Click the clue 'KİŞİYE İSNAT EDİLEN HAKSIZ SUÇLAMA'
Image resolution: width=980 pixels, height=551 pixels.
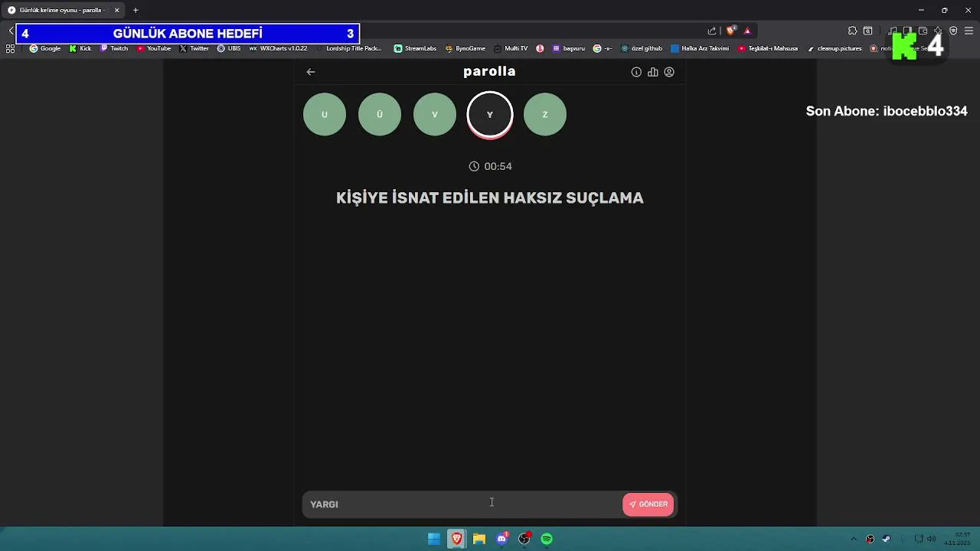(490, 197)
